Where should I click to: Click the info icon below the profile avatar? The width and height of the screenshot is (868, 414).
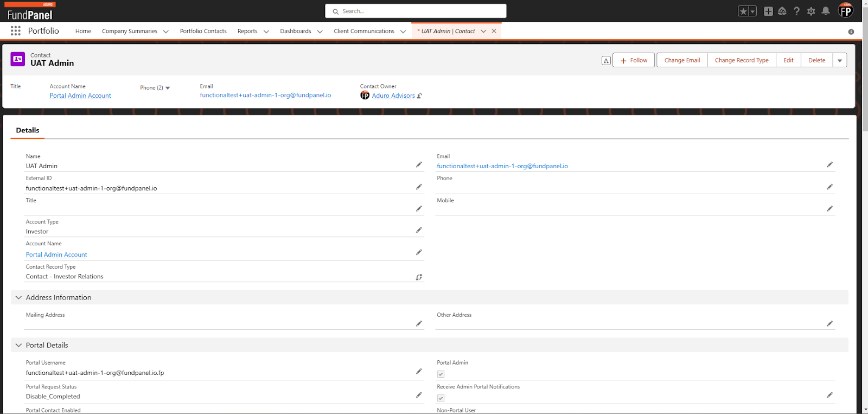pos(851,31)
